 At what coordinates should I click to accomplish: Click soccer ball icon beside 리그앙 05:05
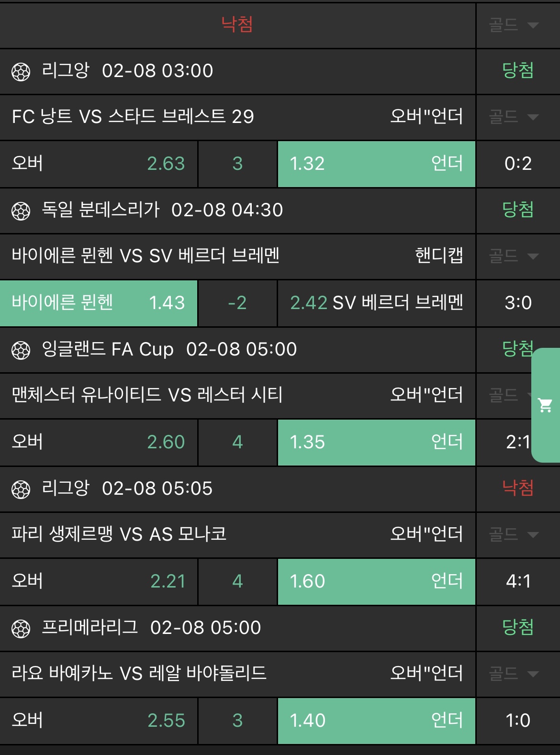(21, 489)
